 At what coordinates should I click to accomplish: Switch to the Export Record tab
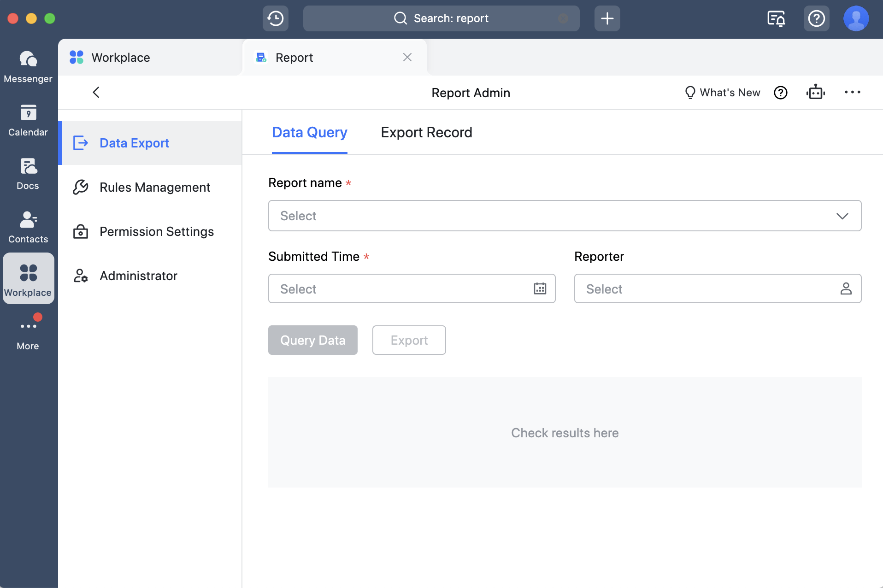(x=426, y=133)
